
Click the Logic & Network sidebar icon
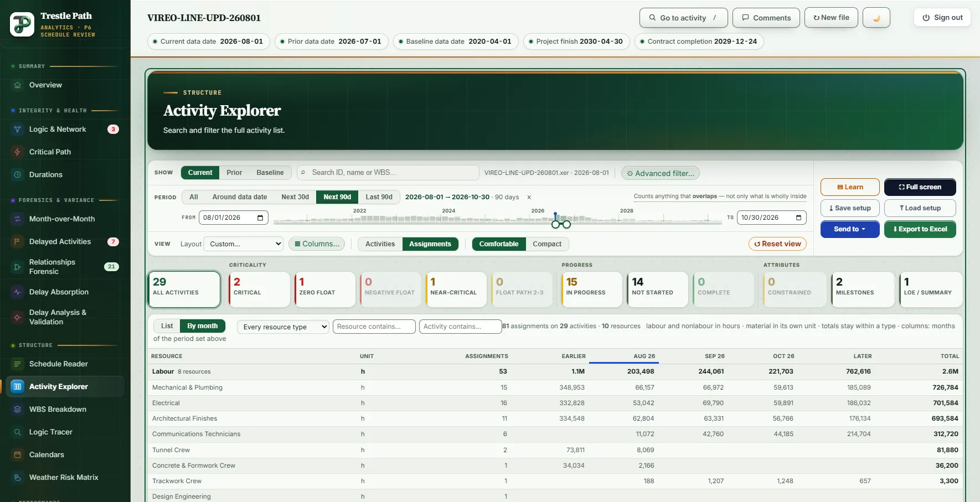[17, 130]
